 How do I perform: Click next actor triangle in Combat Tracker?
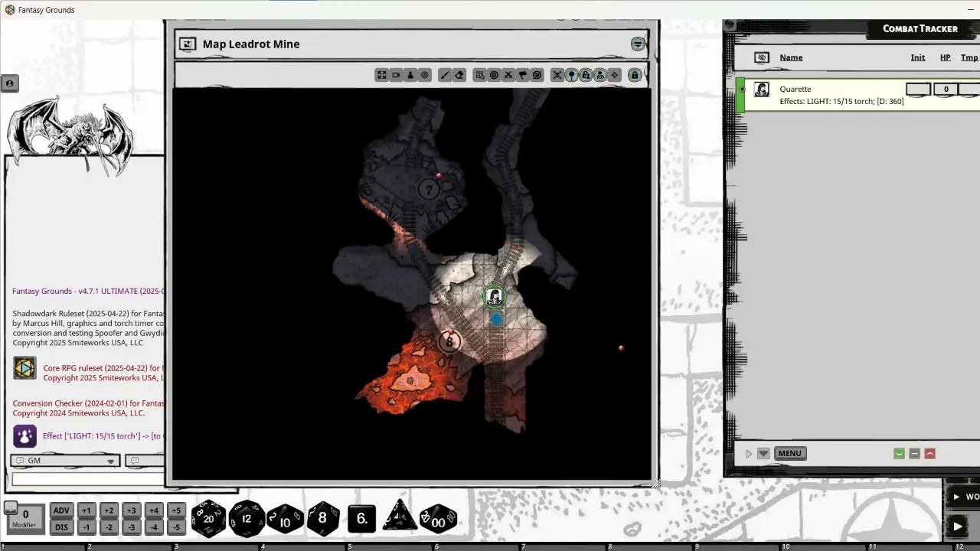coord(749,453)
